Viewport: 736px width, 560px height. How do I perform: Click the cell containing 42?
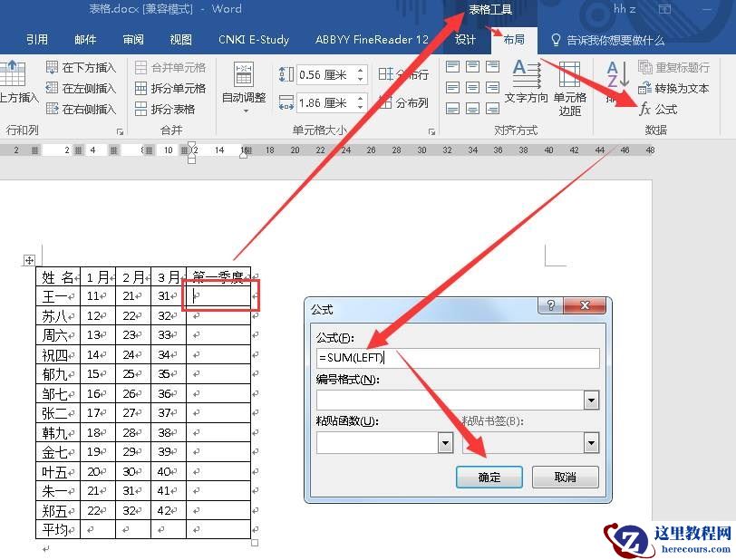[169, 510]
